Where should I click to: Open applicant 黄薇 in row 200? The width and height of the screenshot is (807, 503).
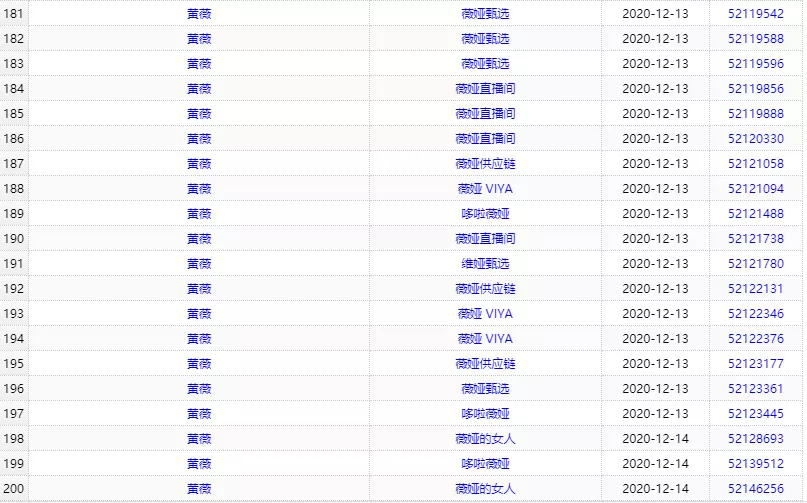(199, 489)
